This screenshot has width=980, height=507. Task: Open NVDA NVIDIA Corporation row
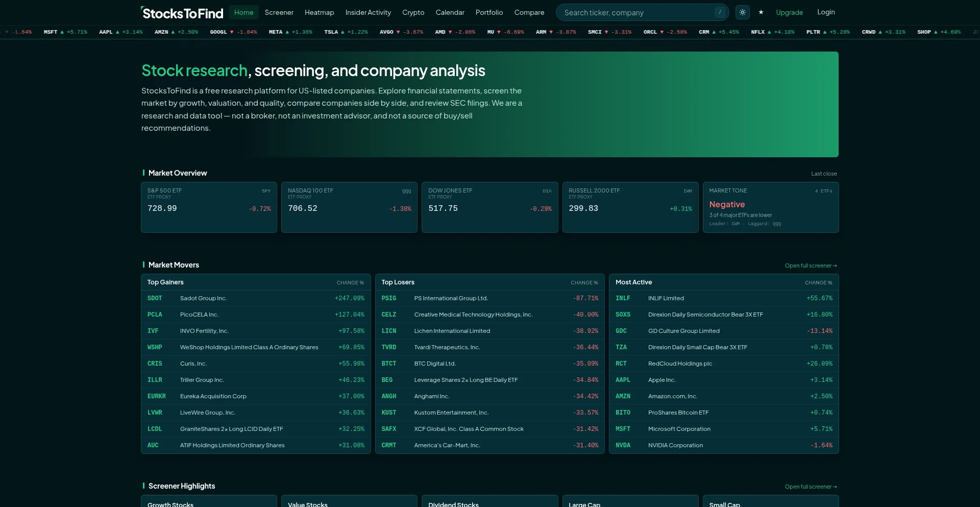[724, 445]
